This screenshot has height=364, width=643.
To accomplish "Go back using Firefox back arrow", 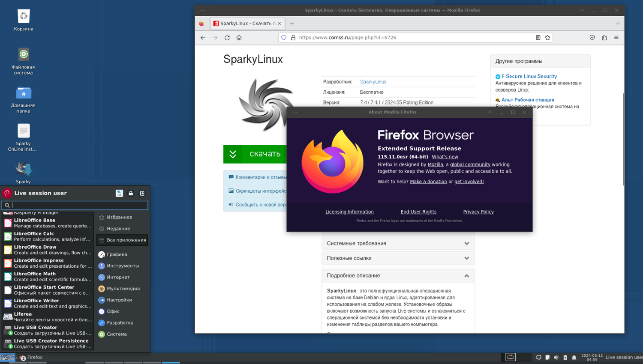I will pyautogui.click(x=203, y=38).
